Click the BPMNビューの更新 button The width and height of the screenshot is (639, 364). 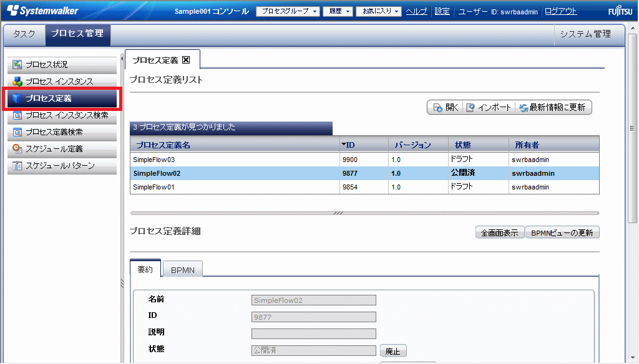tap(562, 232)
